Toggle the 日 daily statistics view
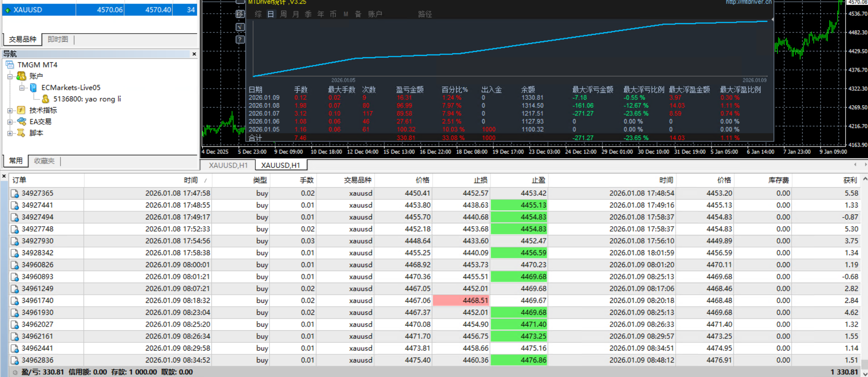 pos(271,14)
